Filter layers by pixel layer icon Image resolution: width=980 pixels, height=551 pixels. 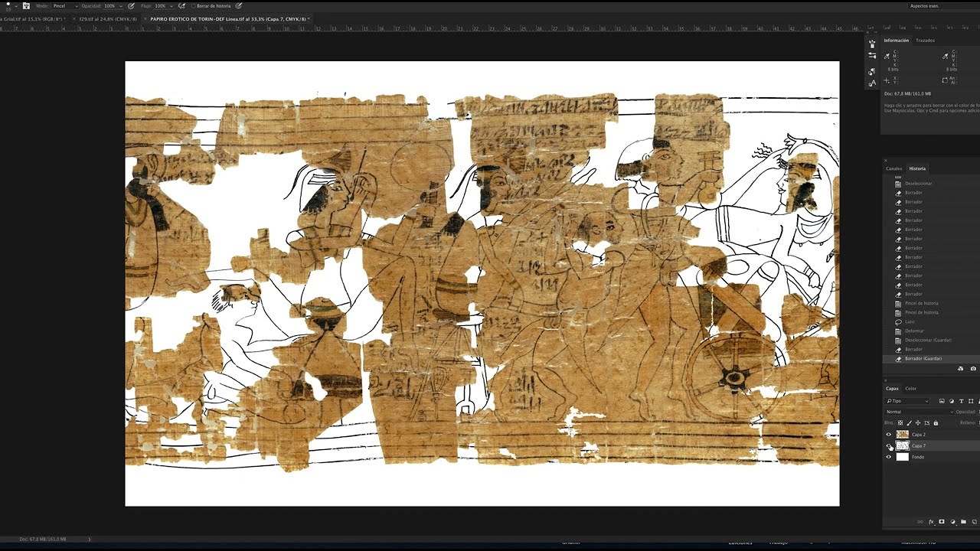tap(942, 401)
